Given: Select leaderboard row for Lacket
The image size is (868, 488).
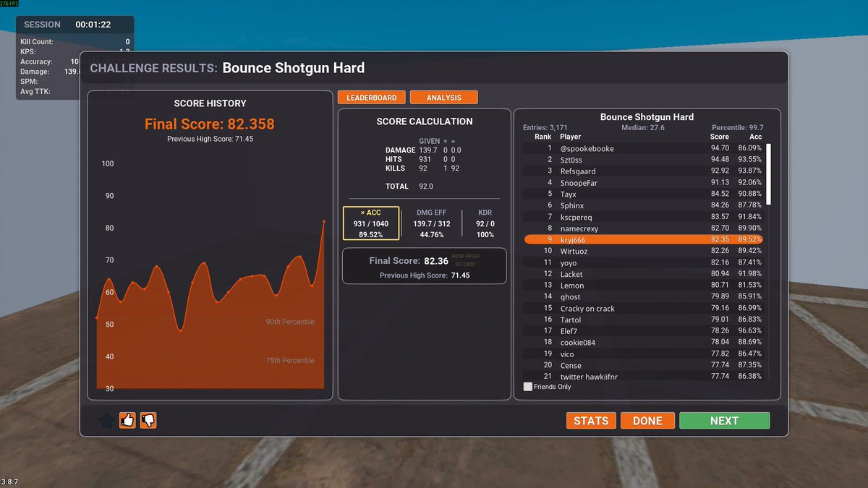Looking at the screenshot, I should tap(644, 274).
